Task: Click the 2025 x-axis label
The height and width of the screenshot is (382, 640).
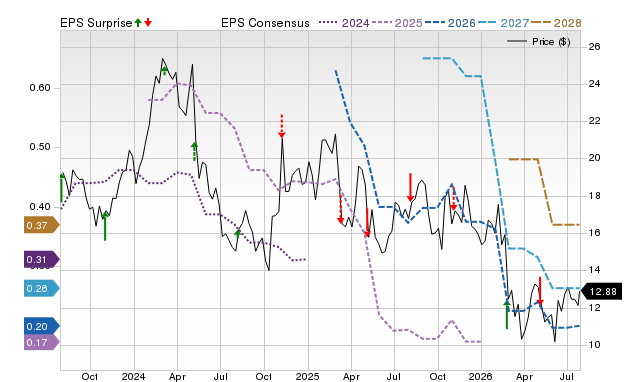Action: (308, 376)
